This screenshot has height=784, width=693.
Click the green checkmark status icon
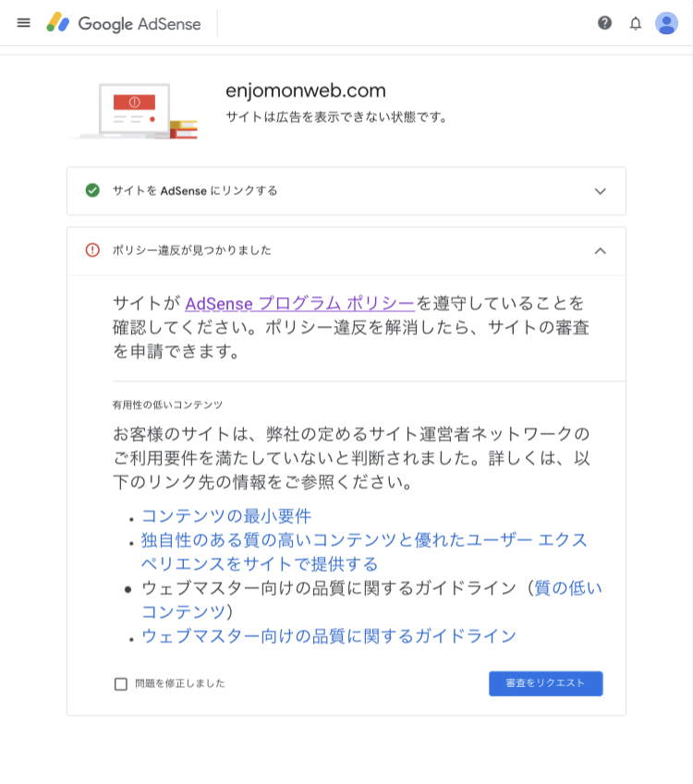tap(92, 190)
